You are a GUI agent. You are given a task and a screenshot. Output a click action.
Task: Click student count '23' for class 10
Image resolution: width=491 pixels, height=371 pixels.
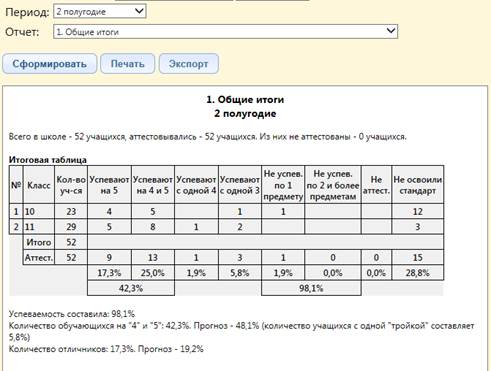pyautogui.click(x=71, y=211)
